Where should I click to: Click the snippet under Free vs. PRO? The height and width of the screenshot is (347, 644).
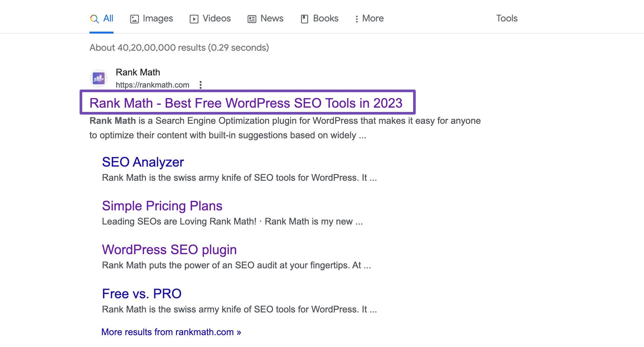click(x=239, y=309)
